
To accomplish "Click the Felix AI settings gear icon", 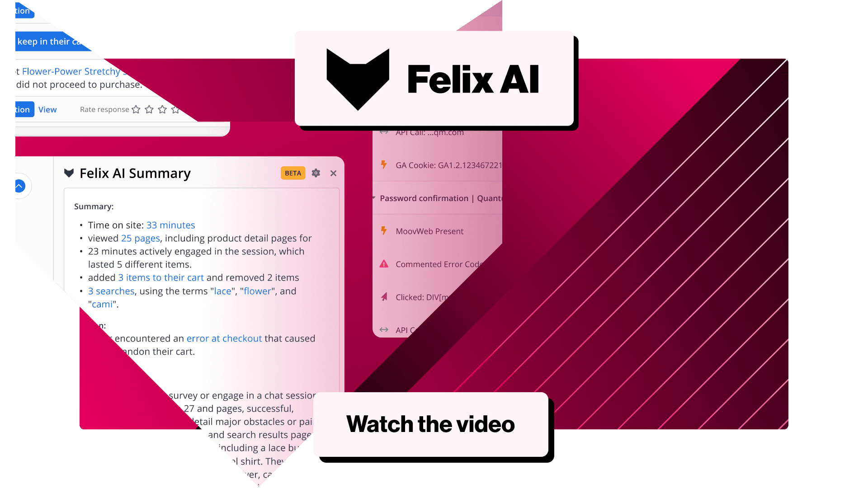I will click(x=316, y=173).
